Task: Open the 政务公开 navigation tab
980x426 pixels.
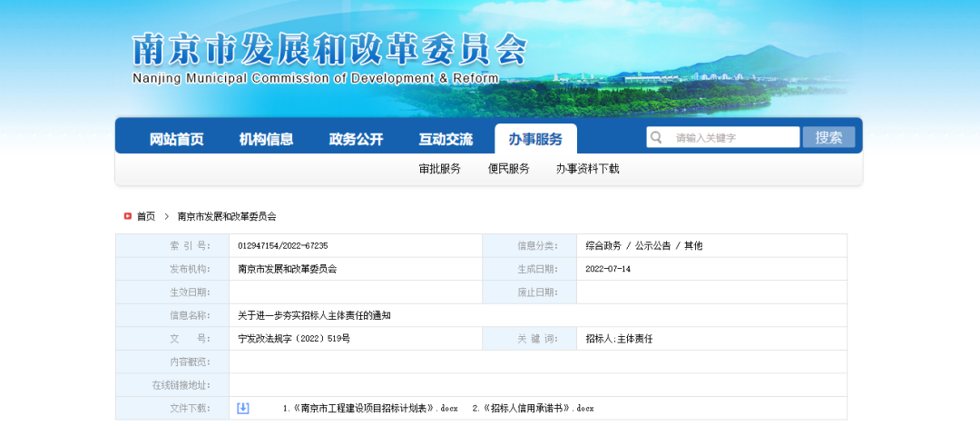Action: [x=357, y=139]
